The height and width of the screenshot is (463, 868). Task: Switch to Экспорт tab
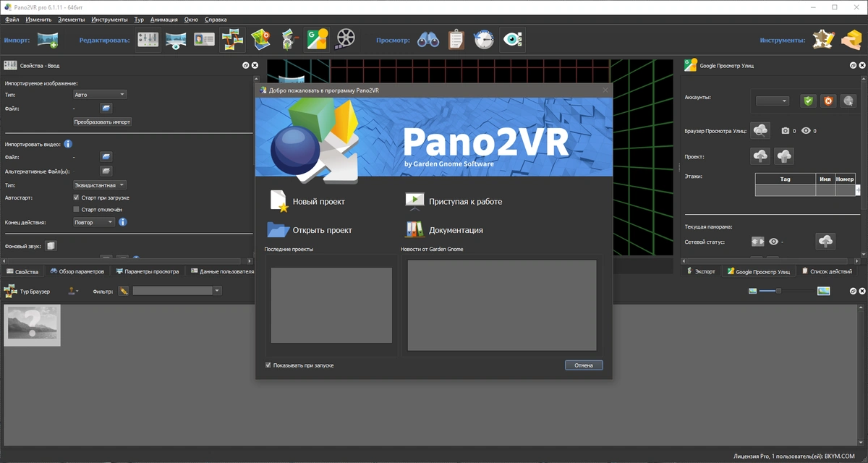[699, 272]
